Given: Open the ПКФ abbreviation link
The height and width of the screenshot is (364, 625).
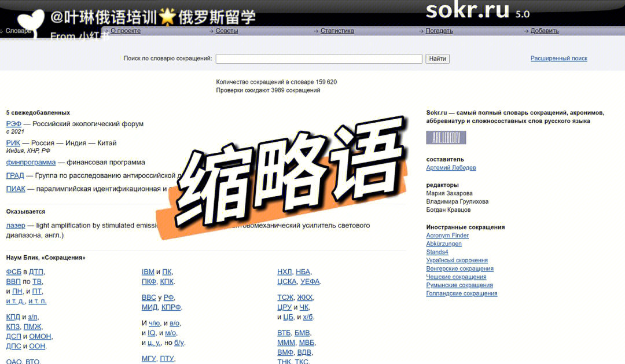Looking at the screenshot, I should (149, 281).
